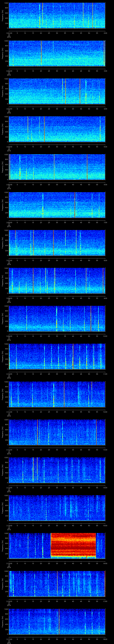Select the 2:16:00 start time label
Image resolution: width=114 pixels, height=644 pixels.
pos(9,601)
